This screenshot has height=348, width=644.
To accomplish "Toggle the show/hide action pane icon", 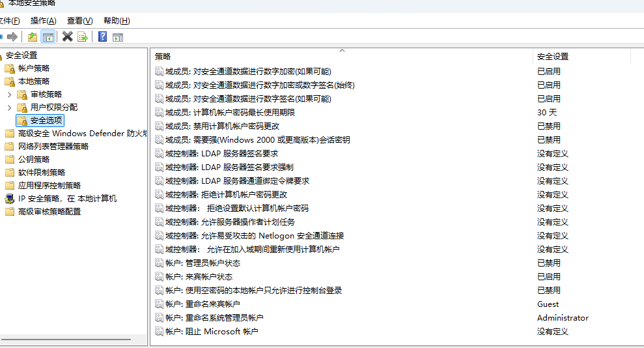I will [x=118, y=37].
